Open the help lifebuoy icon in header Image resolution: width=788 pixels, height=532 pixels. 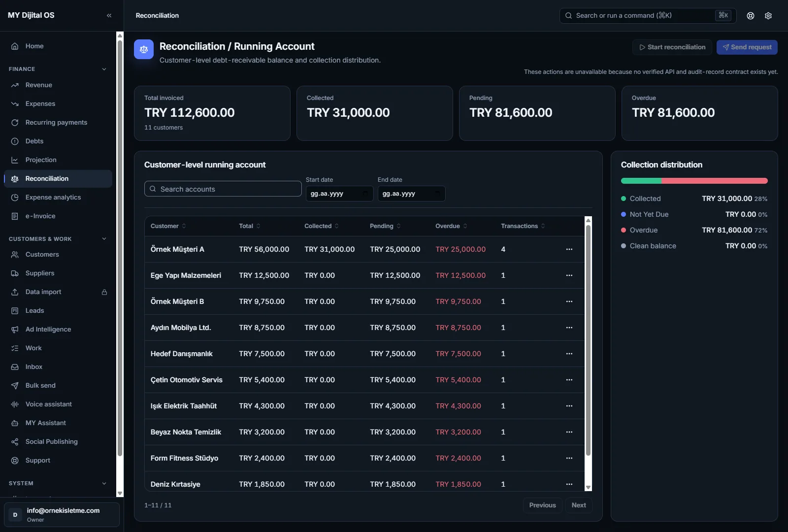pos(751,16)
